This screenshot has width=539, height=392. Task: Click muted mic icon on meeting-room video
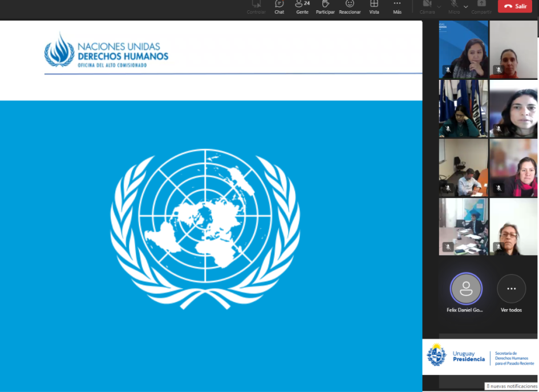coord(448,246)
